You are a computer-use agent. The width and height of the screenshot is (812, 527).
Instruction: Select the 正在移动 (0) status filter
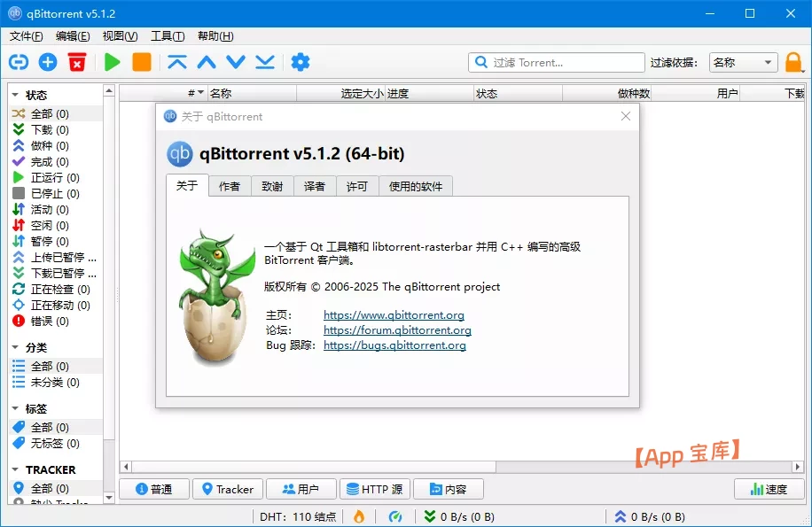coord(56,306)
